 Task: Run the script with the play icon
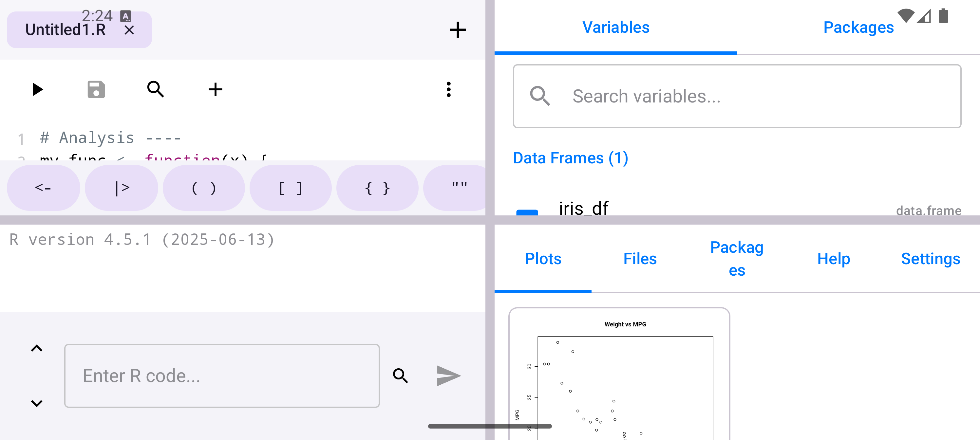coord(37,90)
